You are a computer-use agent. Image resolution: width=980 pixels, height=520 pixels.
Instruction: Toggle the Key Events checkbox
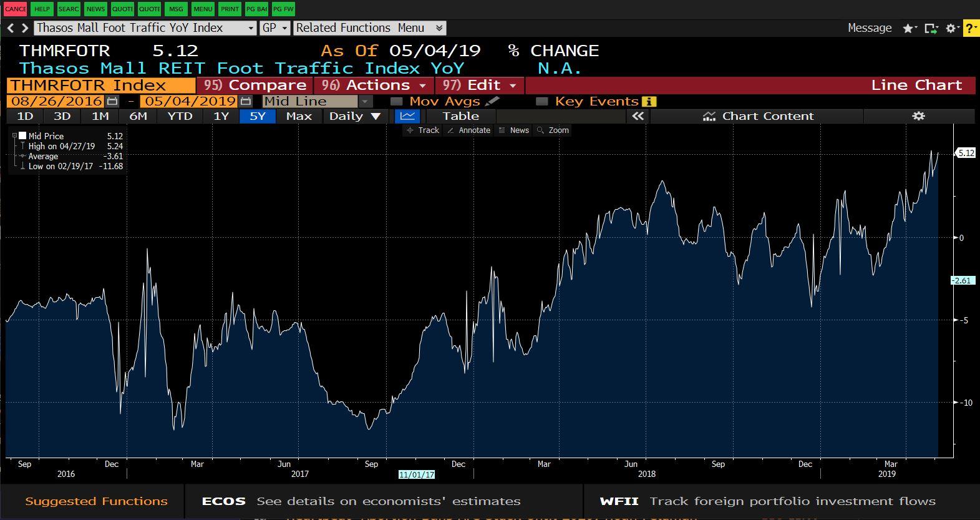542,101
